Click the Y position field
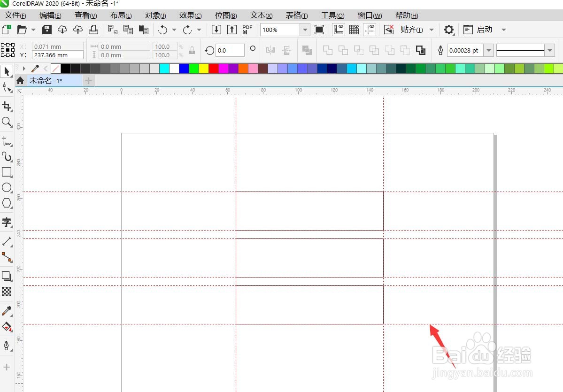Screen dimensions: 563x392 pos(57,55)
